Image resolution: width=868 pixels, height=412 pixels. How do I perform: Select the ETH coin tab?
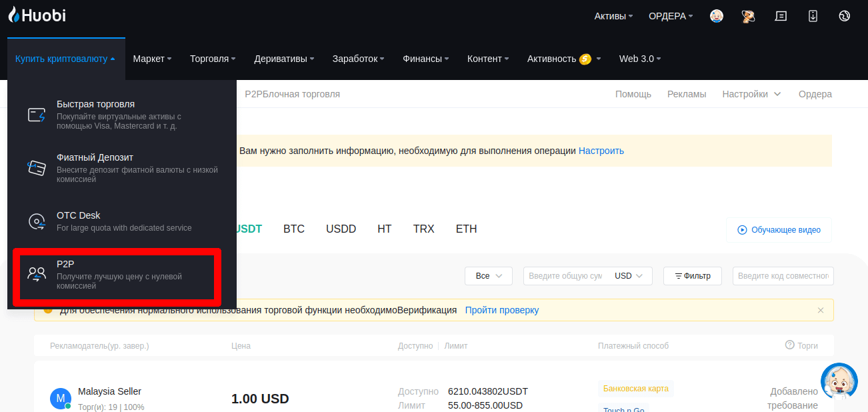pos(466,229)
